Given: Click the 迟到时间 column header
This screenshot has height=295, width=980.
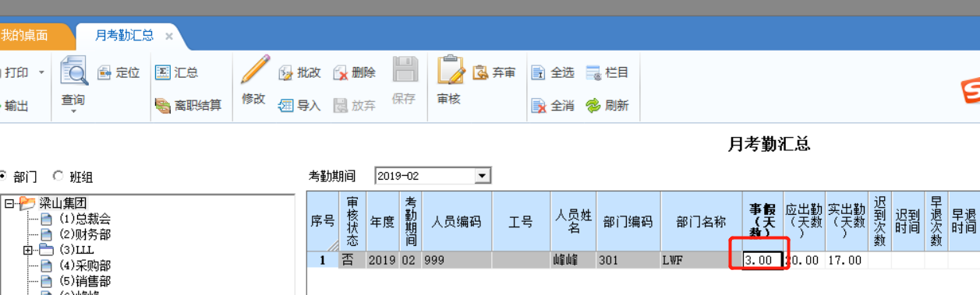Looking at the screenshot, I should pos(907,221).
